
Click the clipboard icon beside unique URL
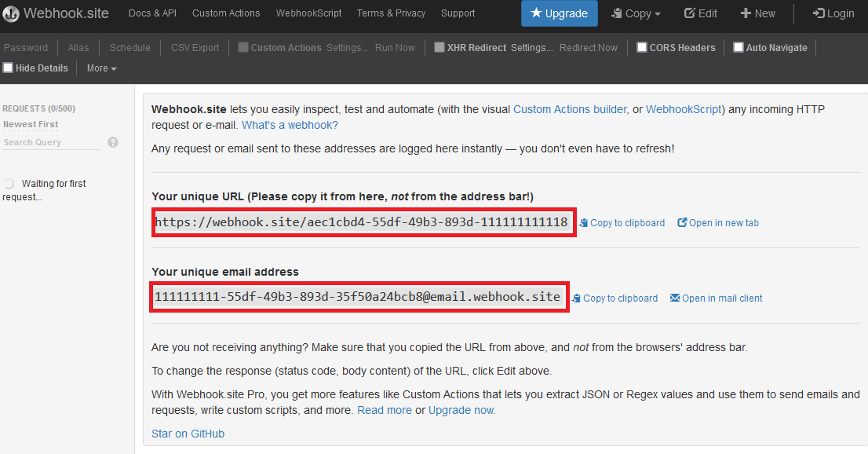tap(583, 223)
